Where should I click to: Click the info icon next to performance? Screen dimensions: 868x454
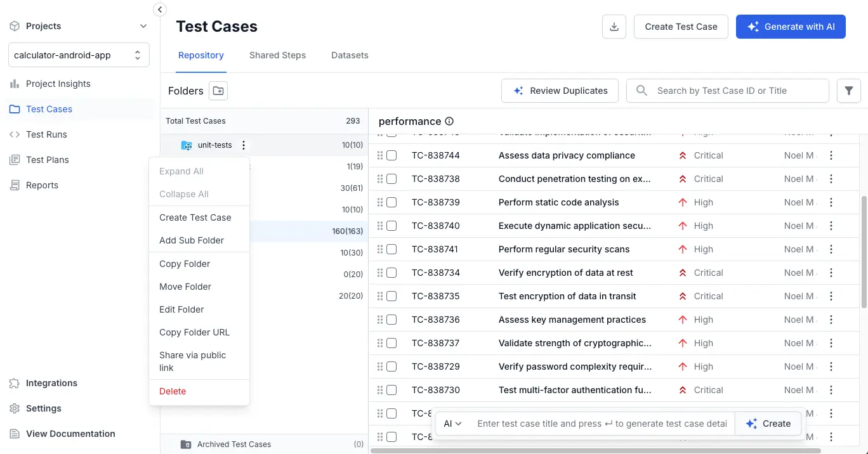pos(449,121)
